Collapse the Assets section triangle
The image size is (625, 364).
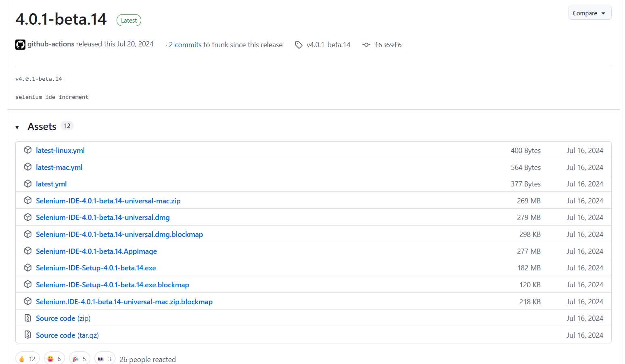pyautogui.click(x=17, y=128)
